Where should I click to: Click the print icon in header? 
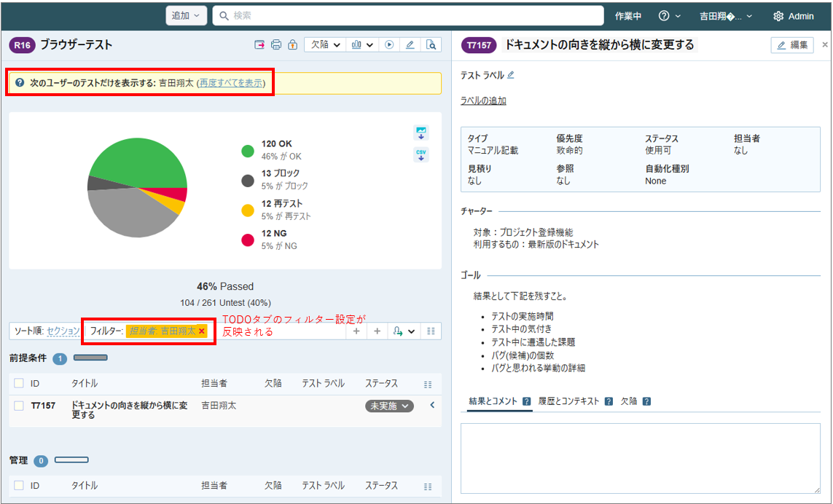tap(276, 45)
